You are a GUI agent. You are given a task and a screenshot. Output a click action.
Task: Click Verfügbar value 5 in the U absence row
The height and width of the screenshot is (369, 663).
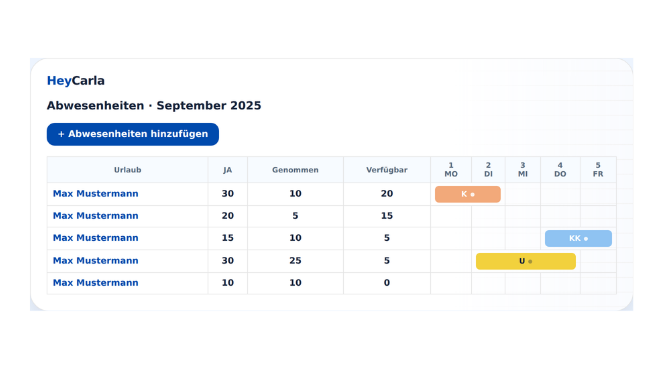pyautogui.click(x=387, y=261)
